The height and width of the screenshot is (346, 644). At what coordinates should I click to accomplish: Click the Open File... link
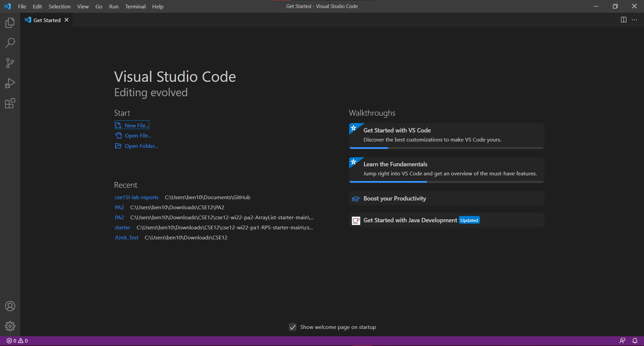pyautogui.click(x=138, y=135)
